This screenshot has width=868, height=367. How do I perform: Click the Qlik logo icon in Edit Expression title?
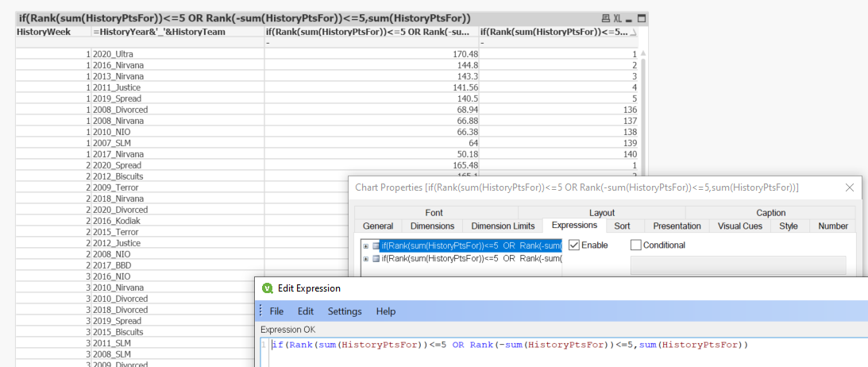(x=268, y=288)
